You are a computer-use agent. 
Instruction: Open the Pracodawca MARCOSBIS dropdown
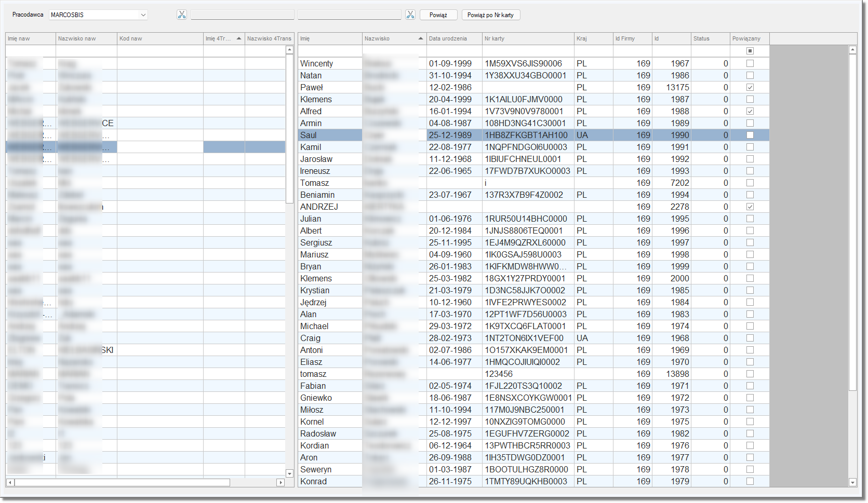98,15
